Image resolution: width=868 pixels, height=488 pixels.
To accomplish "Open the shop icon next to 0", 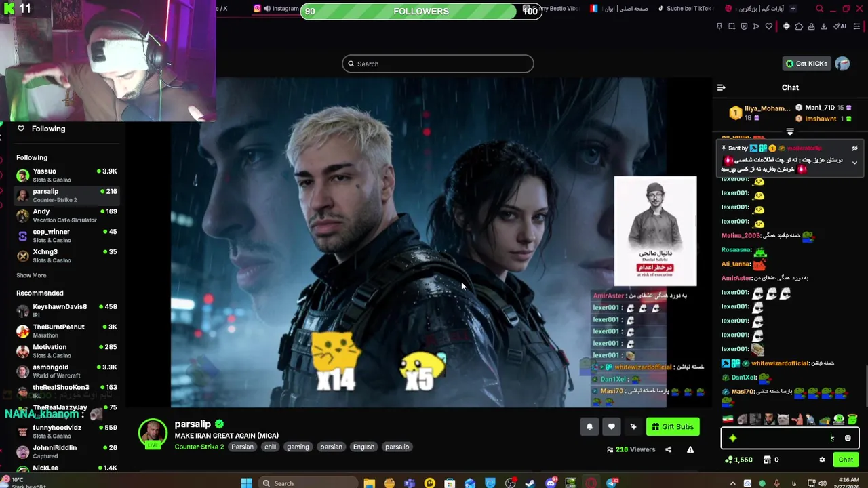I will point(767,460).
